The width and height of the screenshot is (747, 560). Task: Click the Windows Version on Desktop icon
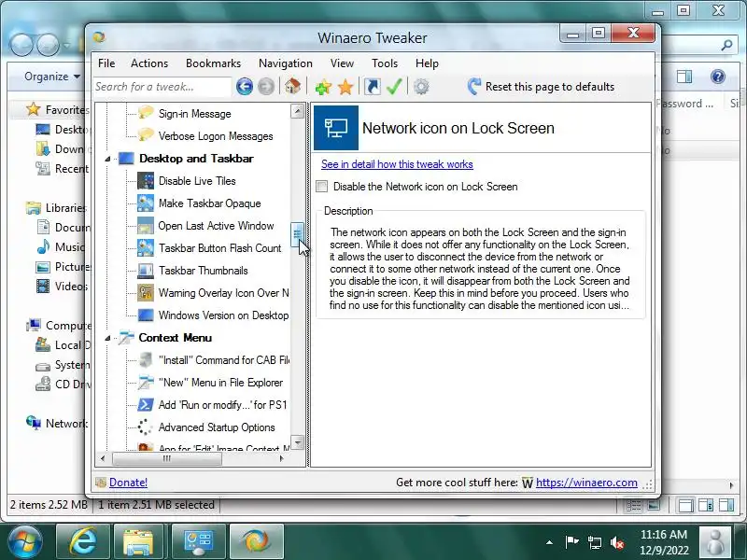click(146, 315)
